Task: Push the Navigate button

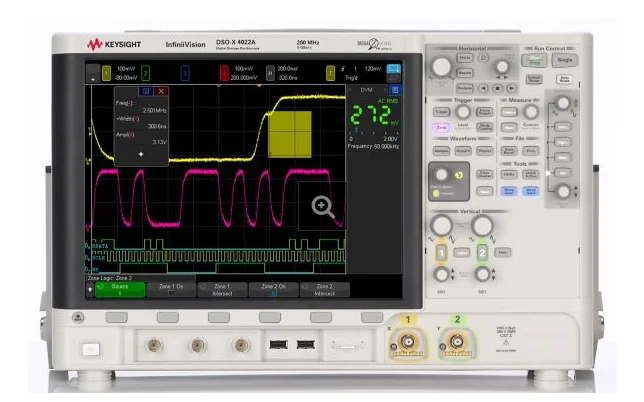Action: [x=465, y=88]
